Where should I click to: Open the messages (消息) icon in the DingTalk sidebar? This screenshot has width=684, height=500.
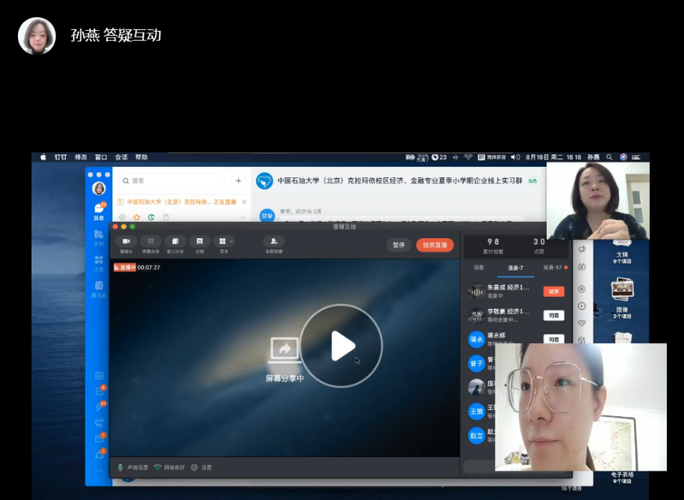(x=99, y=211)
